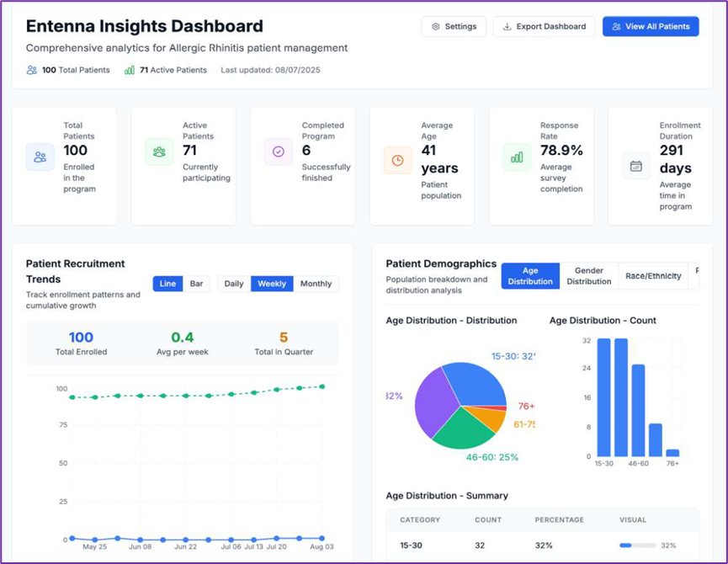Click the green bars icon beside 71 Active Patients
The height and width of the screenshot is (564, 728).
click(x=130, y=70)
